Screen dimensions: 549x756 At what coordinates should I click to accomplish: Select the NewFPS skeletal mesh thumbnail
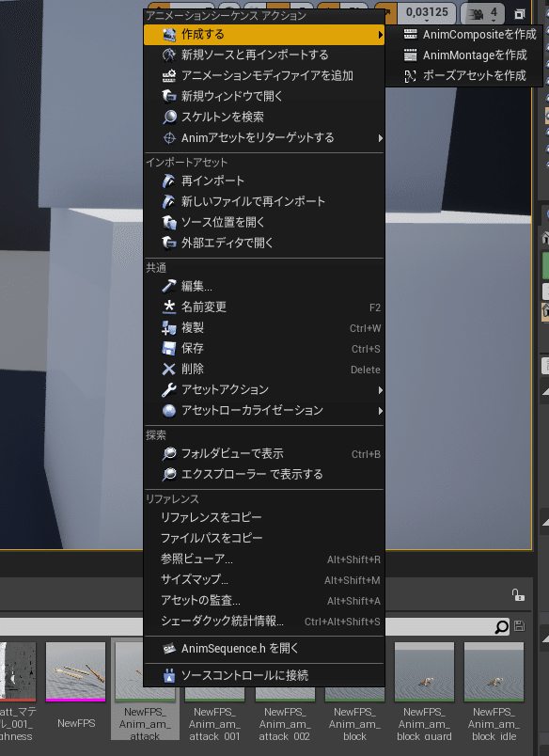tap(75, 671)
